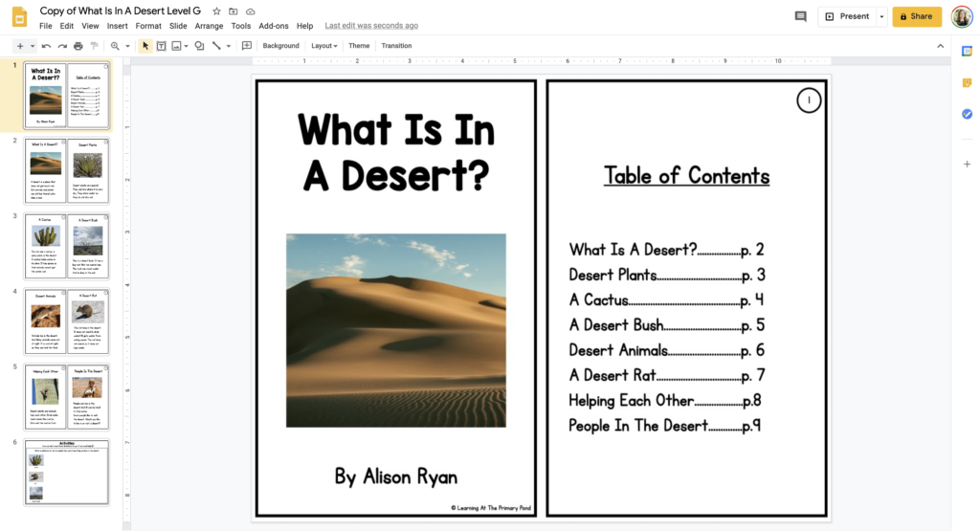Screen dimensions: 980x531
Task: Select 'What Is In A Desert?' heading
Action: [x=396, y=152]
